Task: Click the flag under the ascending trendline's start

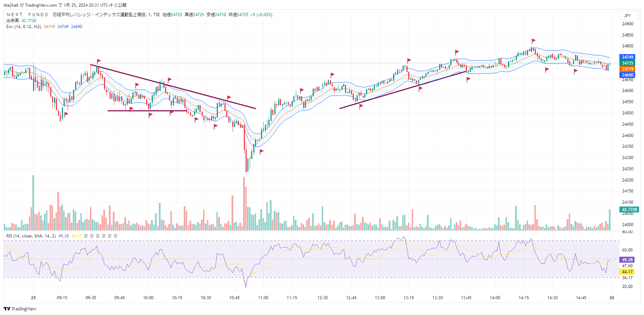Action: point(361,106)
